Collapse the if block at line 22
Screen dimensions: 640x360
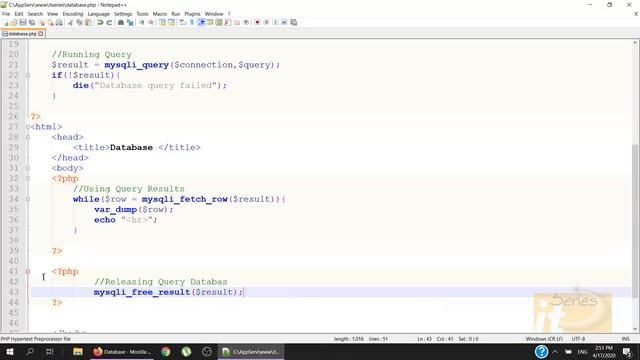[28, 75]
